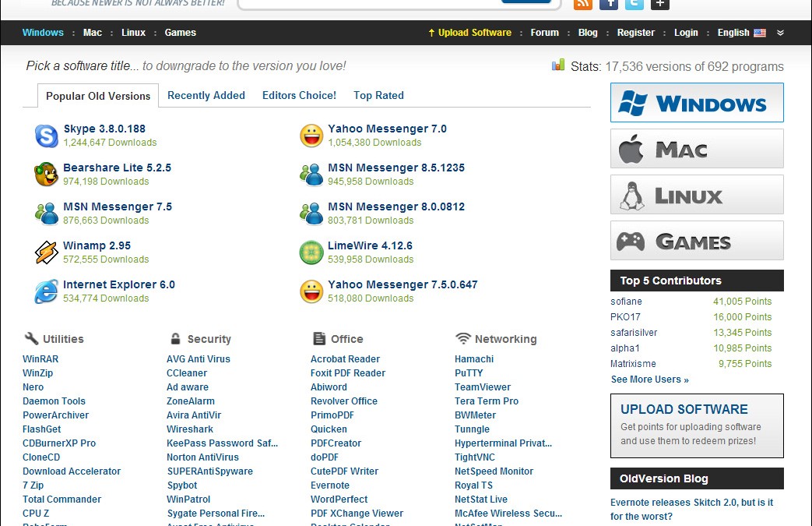
Task: Open the See More Users link
Action: pos(649,379)
